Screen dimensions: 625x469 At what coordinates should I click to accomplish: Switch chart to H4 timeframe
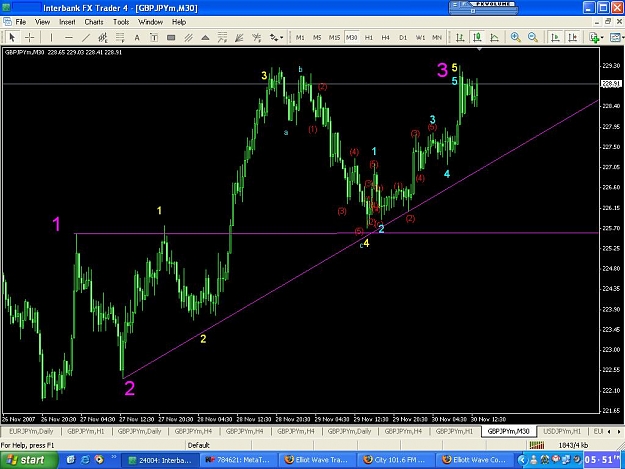[385, 37]
